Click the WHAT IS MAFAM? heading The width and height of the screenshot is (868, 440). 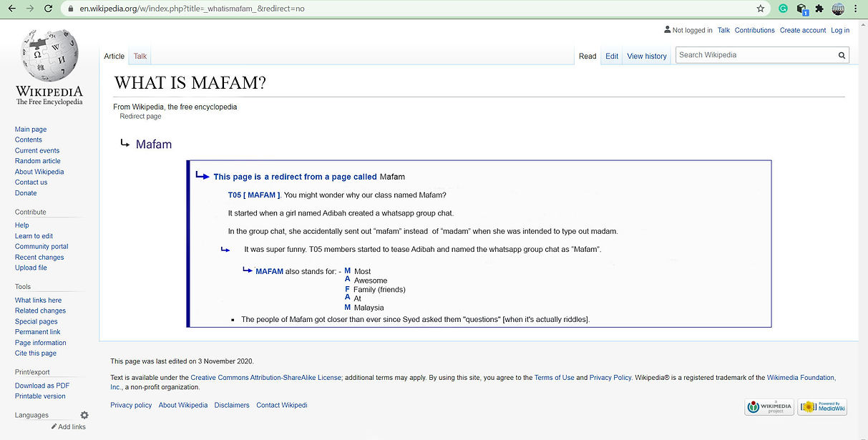(x=190, y=83)
